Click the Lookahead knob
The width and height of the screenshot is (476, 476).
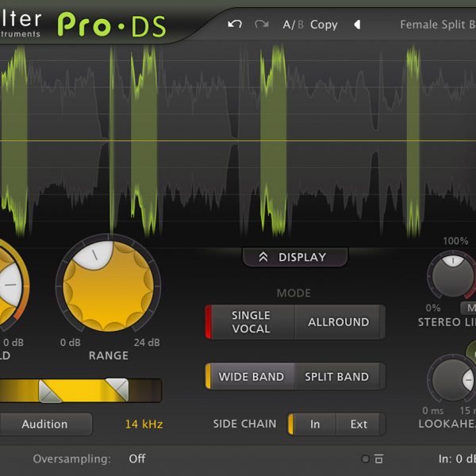point(452,379)
